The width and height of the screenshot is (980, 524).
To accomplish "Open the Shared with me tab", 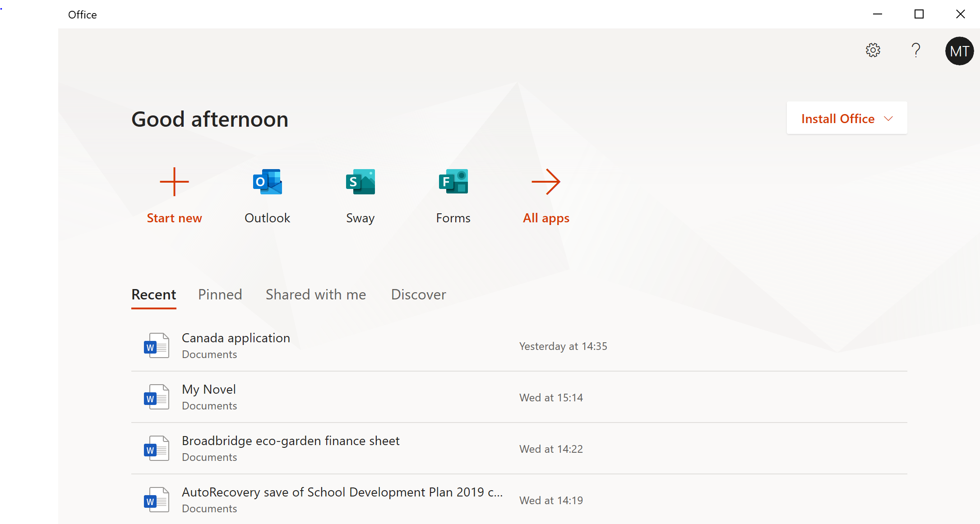I will pyautogui.click(x=316, y=294).
